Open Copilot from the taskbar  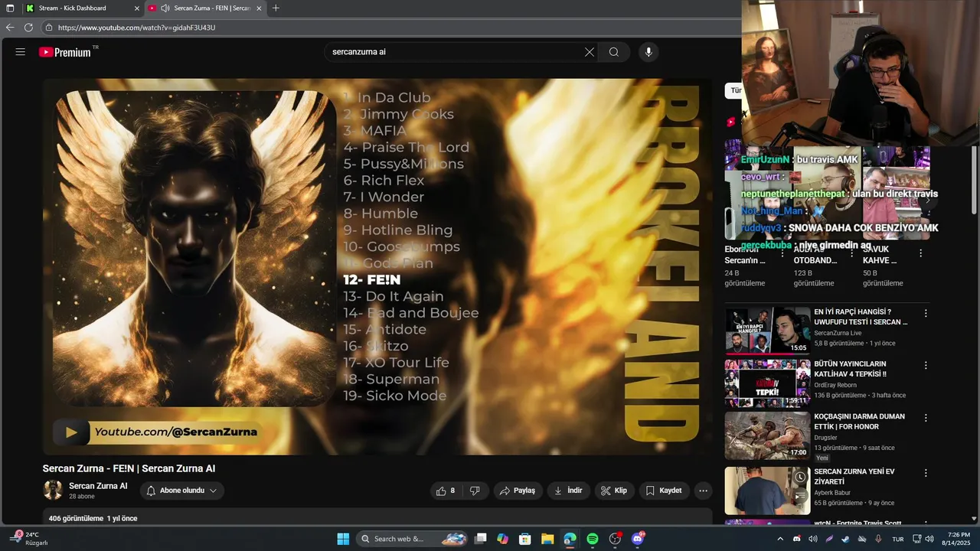point(502,539)
